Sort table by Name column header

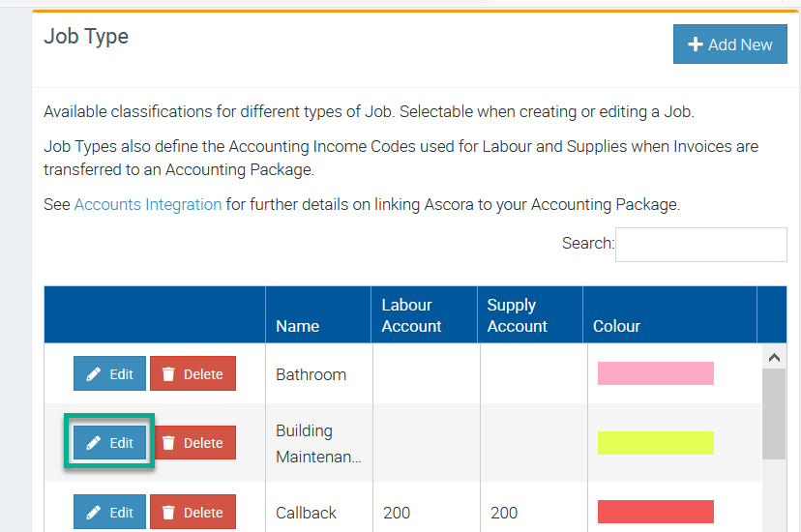tap(297, 326)
